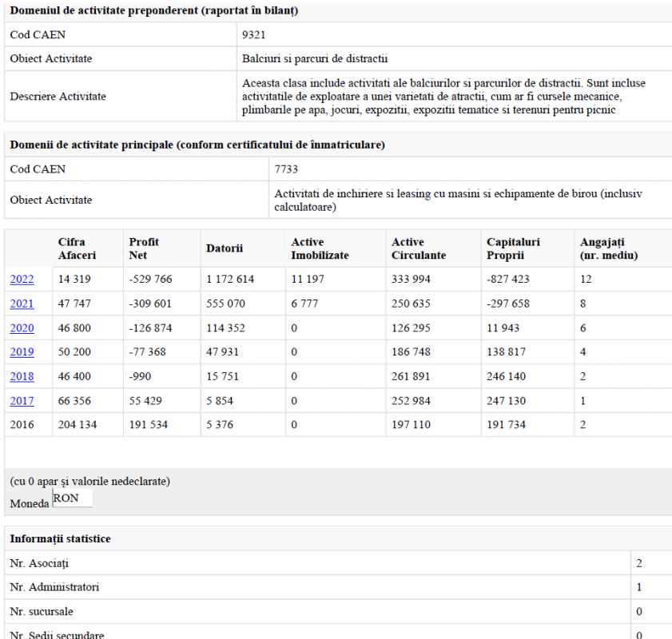Open the 2019 financial year link
This screenshot has width=672, height=639.
(22, 352)
